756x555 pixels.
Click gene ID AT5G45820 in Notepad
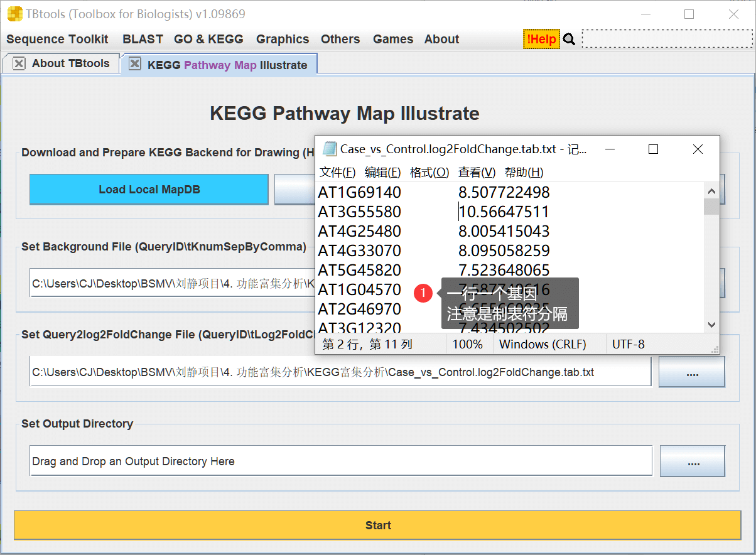(359, 270)
